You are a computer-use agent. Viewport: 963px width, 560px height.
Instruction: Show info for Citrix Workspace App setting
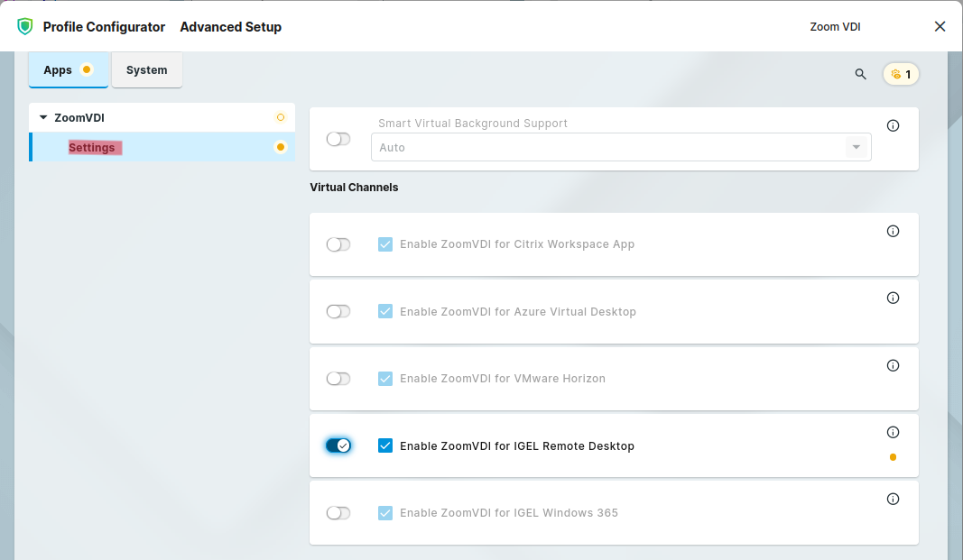pos(893,232)
